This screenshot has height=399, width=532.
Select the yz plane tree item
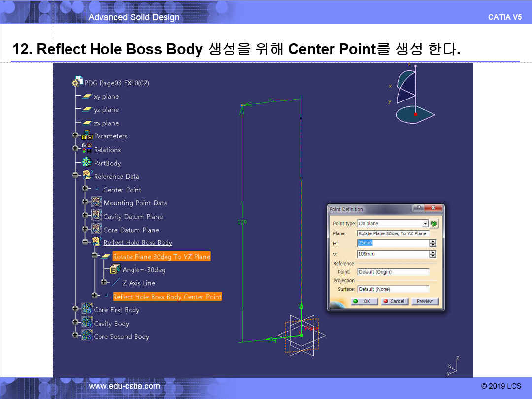[x=106, y=110]
